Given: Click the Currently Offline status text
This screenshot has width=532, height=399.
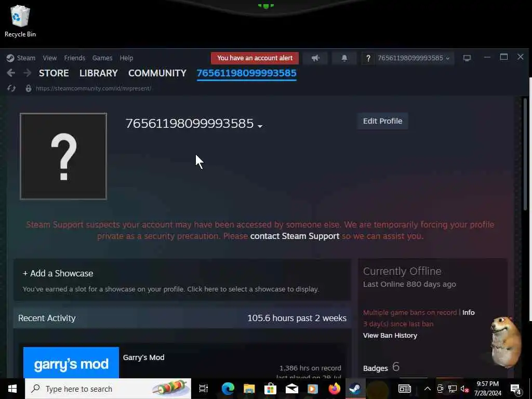Looking at the screenshot, I should click(402, 271).
